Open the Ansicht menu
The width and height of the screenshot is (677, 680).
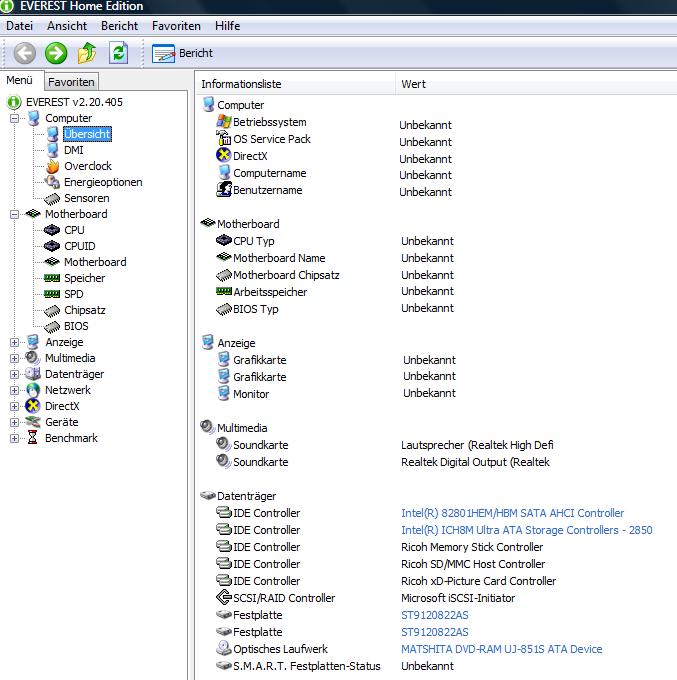click(x=67, y=25)
